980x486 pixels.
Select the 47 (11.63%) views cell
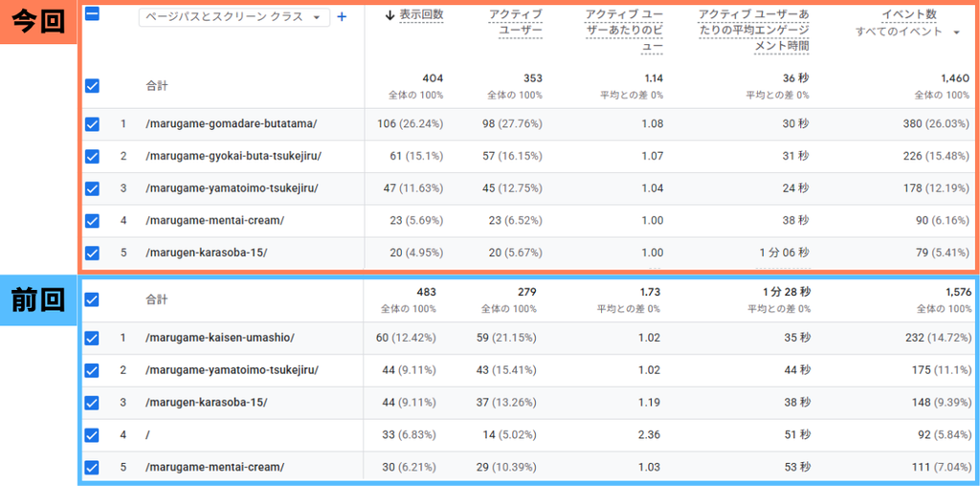(413, 188)
